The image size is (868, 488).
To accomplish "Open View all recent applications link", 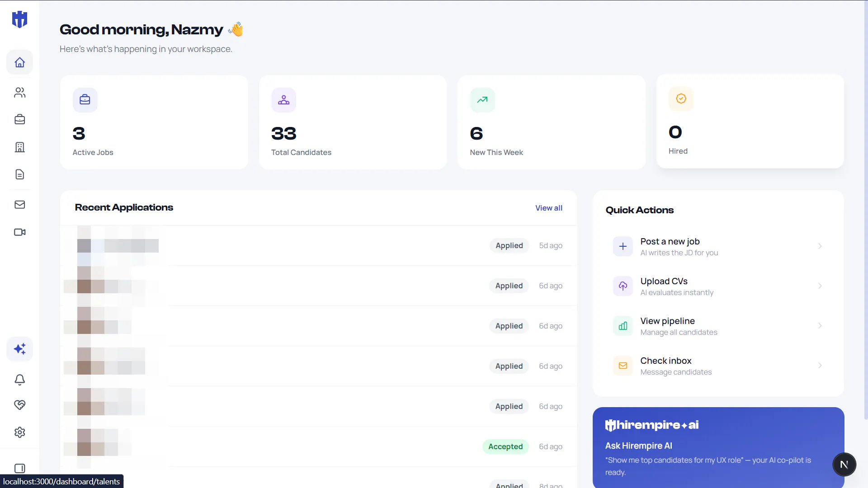I will point(549,208).
